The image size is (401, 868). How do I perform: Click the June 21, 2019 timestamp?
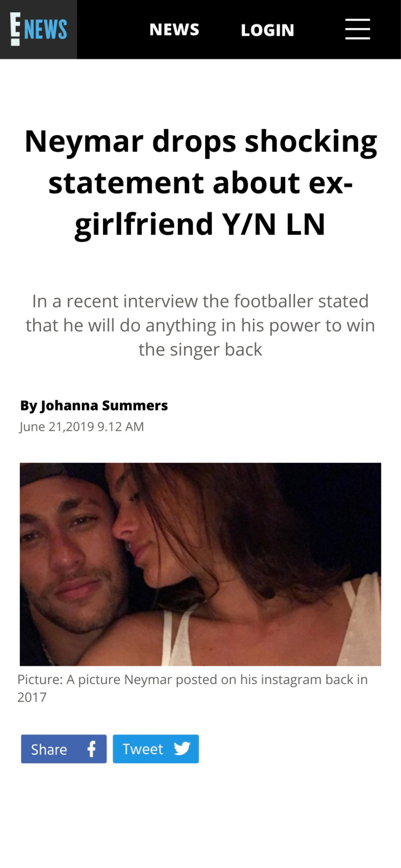[81, 427]
